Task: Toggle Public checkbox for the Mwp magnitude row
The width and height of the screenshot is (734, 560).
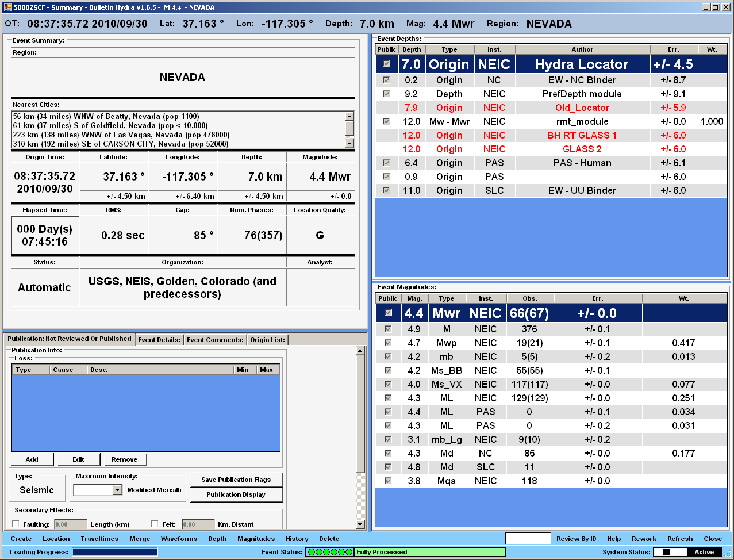Action: click(388, 343)
